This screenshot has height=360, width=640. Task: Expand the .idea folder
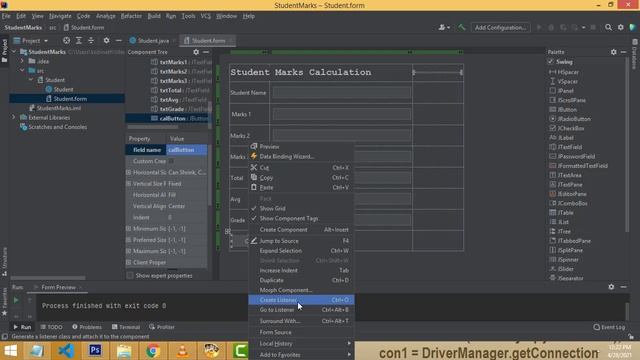click(x=22, y=61)
